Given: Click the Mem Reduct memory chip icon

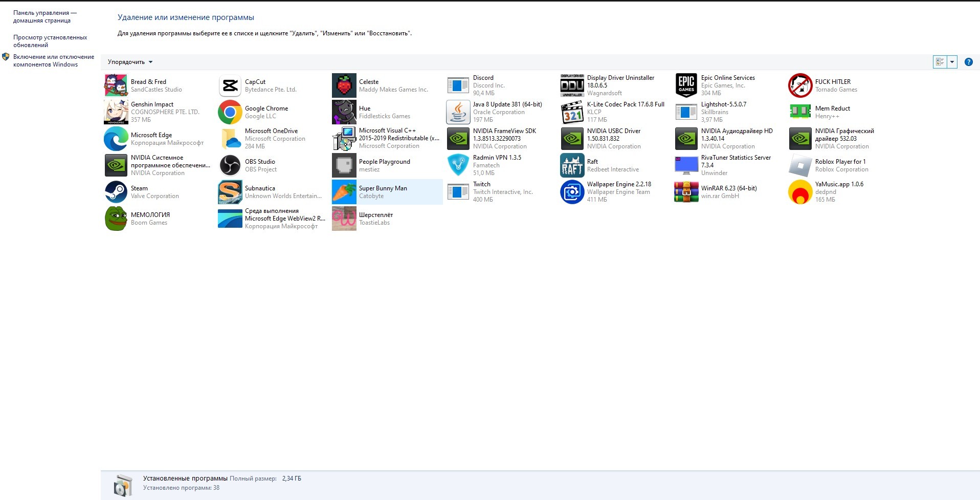Looking at the screenshot, I should (x=800, y=112).
